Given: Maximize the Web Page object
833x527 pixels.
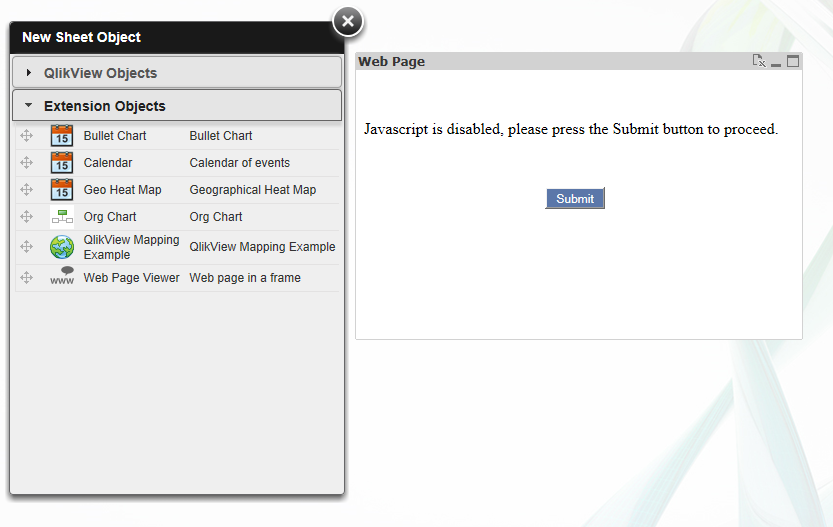Looking at the screenshot, I should pyautogui.click(x=793, y=61).
